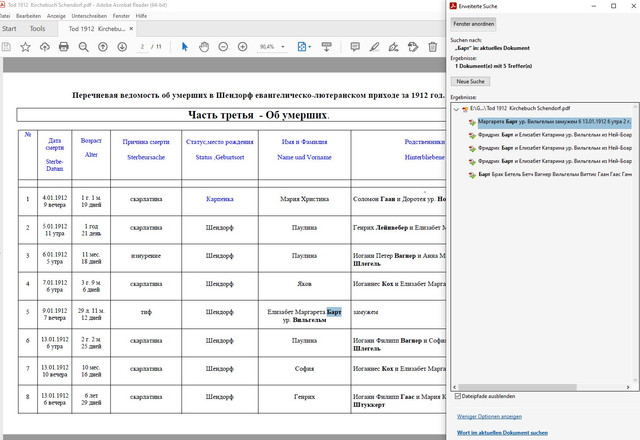Open the Fenster menu
The height and width of the screenshot is (440, 640).
(x=121, y=16)
